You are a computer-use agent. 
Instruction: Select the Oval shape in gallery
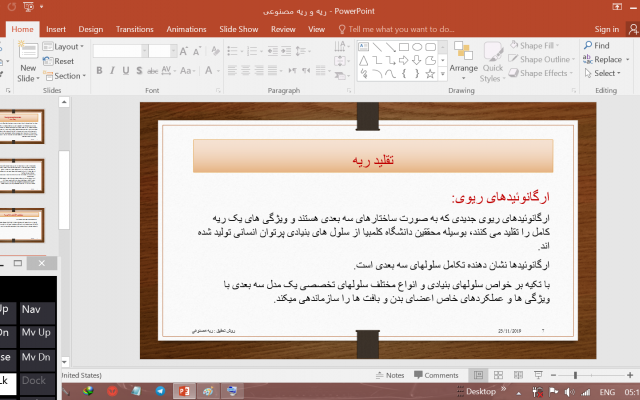pos(417,47)
